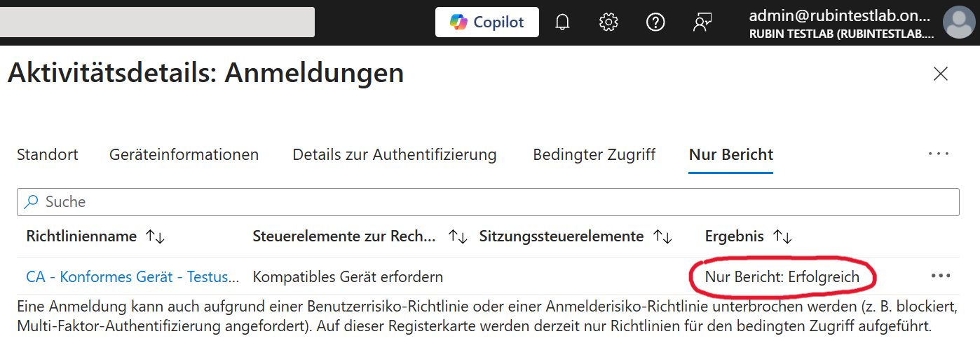Sort by Ergebnis column arrows
The image size is (980, 348).
782,237
